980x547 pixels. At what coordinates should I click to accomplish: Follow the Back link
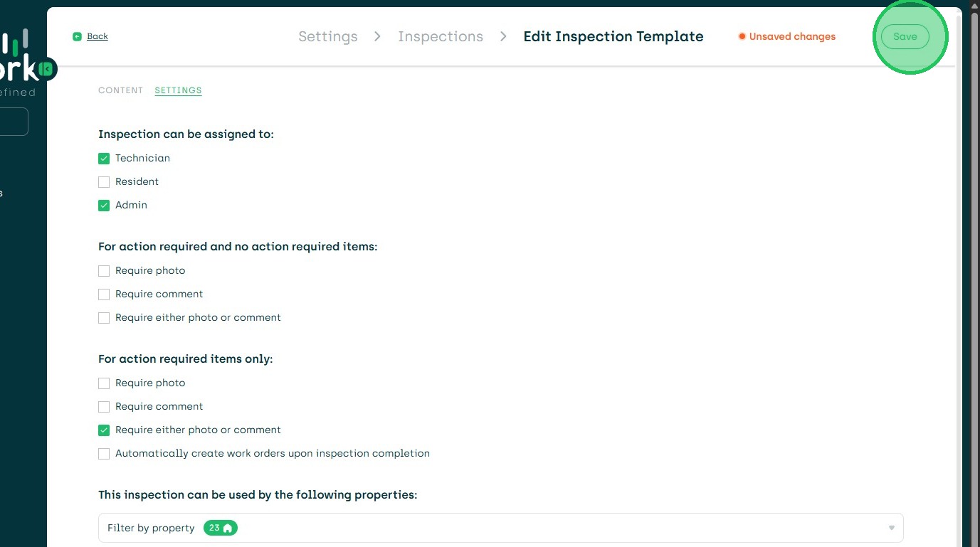pyautogui.click(x=98, y=36)
